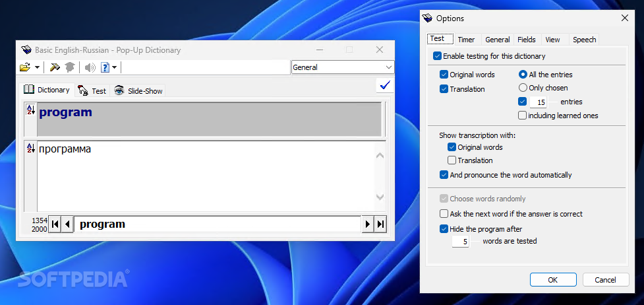The image size is (644, 305).
Task: Toggle 'Ask the next word if answer correct'
Action: [444, 214]
